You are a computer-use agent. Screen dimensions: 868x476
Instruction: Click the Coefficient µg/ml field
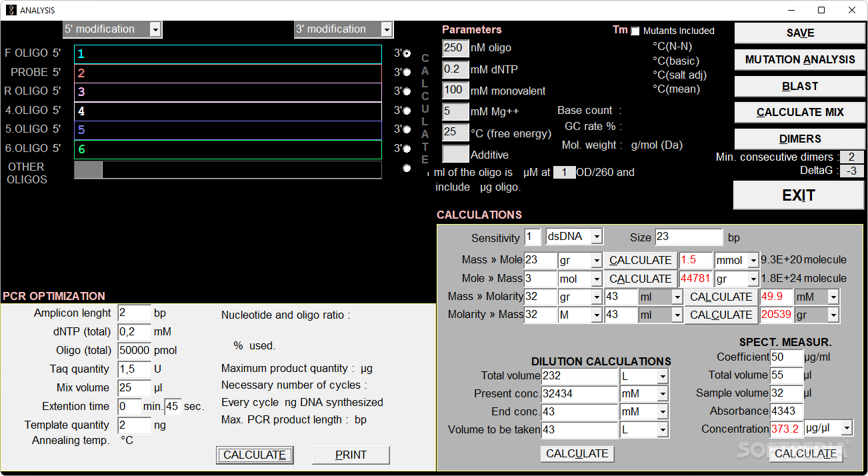click(x=787, y=357)
